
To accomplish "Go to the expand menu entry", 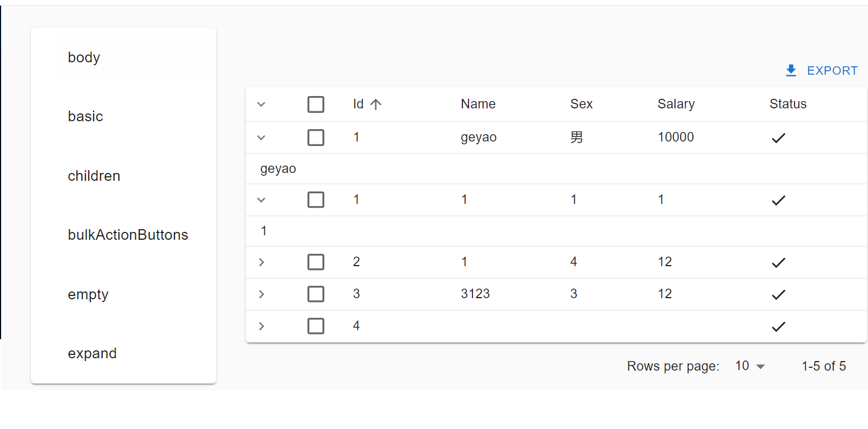I will 92,353.
